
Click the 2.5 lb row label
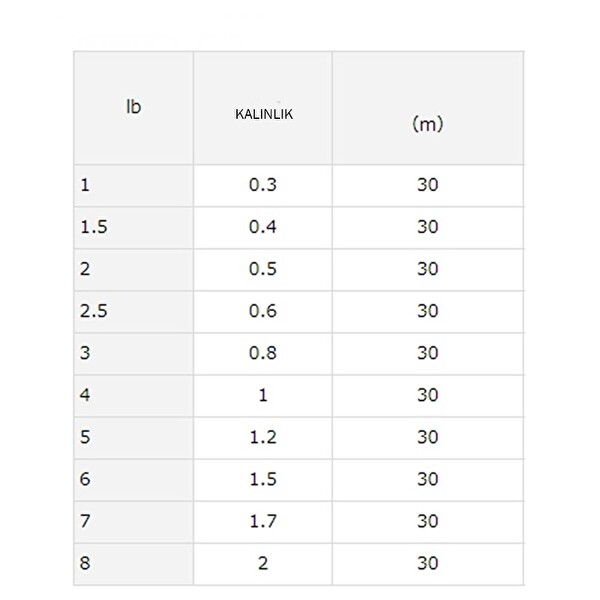(94, 311)
